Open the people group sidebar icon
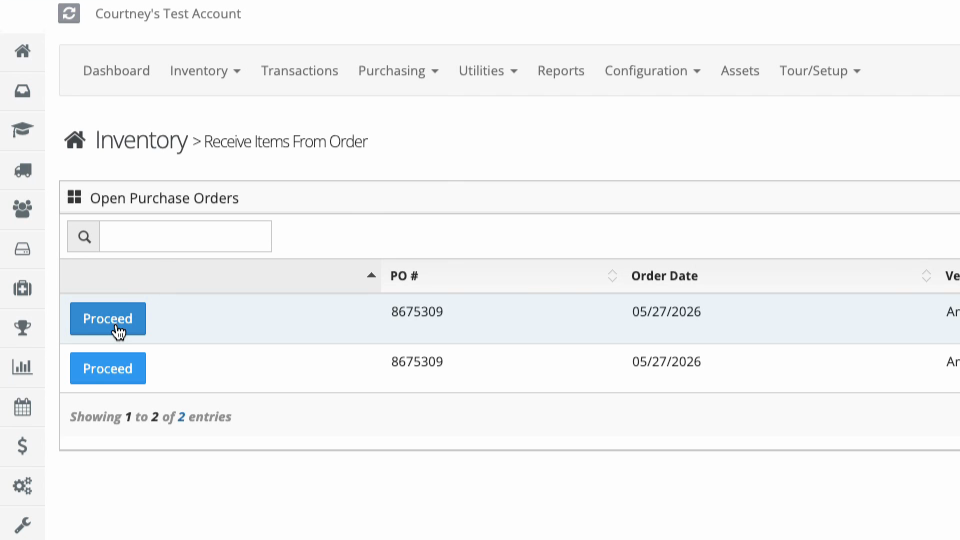Screen dimensions: 960x540 (x=23, y=209)
